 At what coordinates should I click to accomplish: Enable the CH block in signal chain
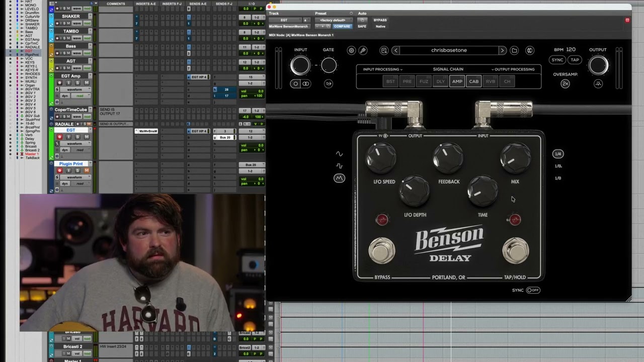click(507, 81)
